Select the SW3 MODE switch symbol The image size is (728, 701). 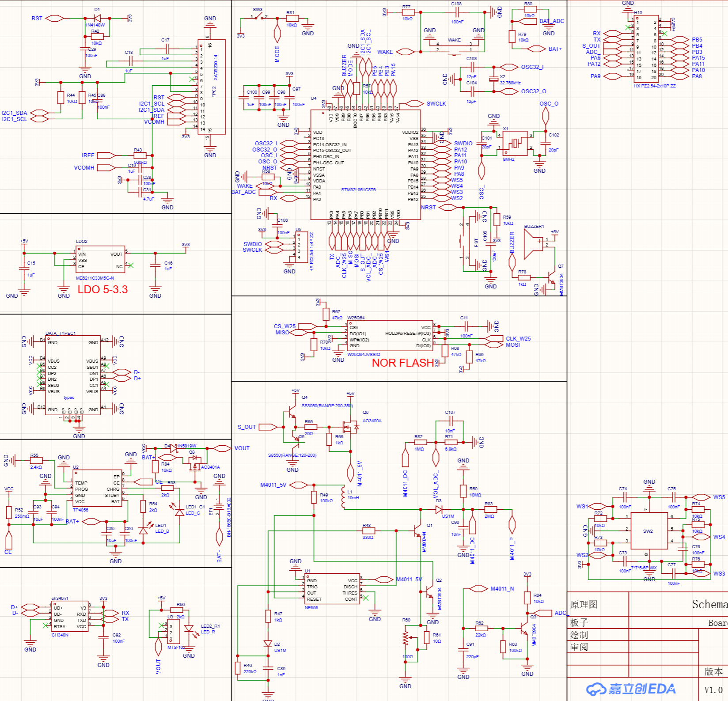point(258,17)
